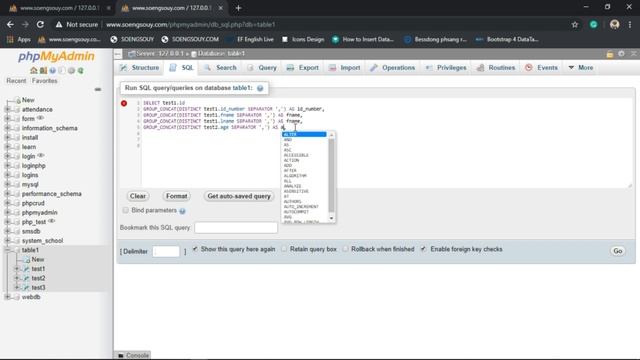
Task: Click the Format button
Action: pos(176,196)
